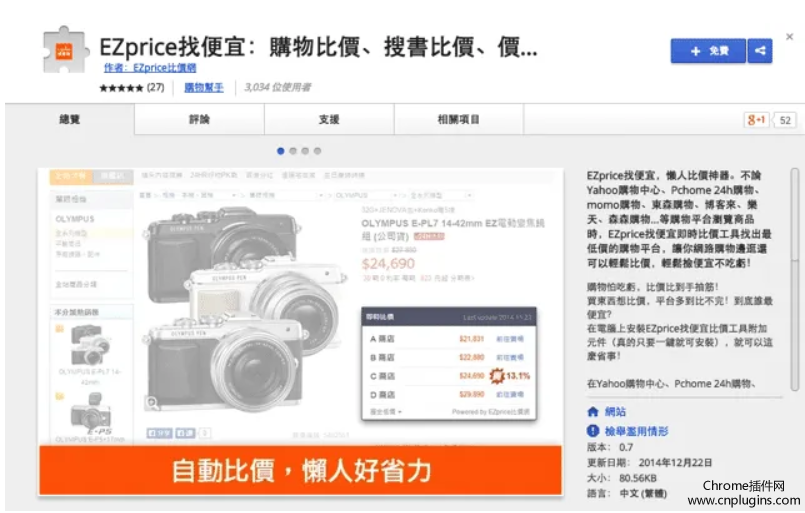The image size is (805, 513).
Task: Switch to the 評論 tab
Action: click(x=200, y=120)
